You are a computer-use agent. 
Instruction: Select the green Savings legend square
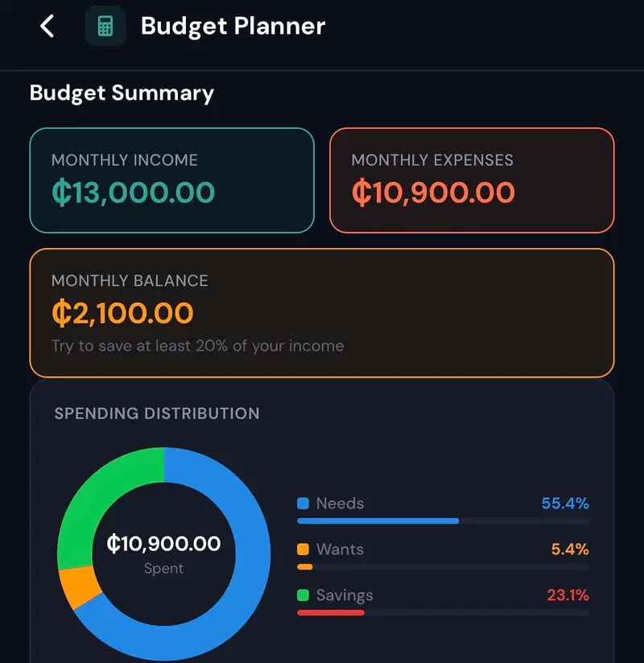(x=303, y=595)
